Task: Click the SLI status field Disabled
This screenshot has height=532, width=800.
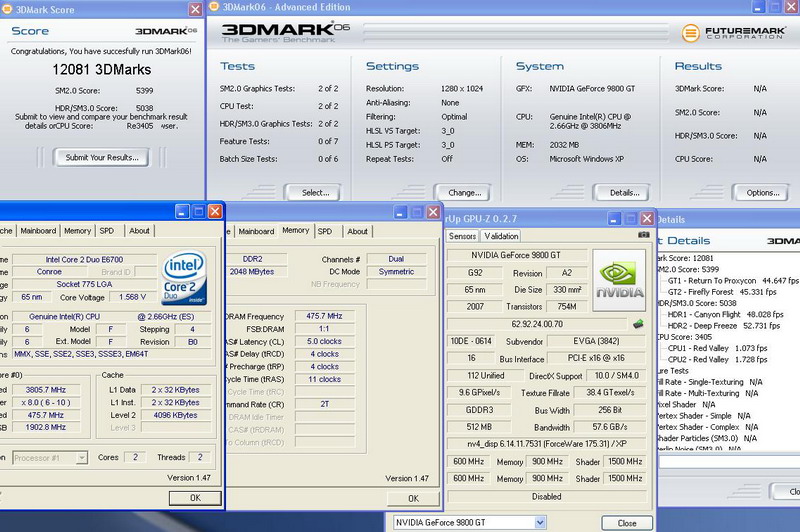Action: 546,496
